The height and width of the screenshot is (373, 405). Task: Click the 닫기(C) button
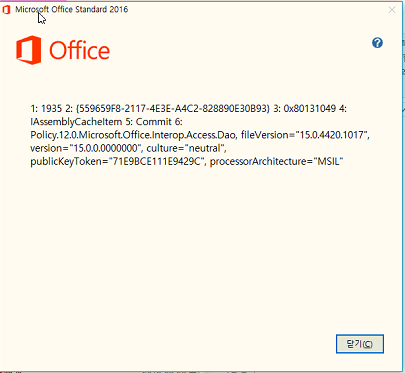point(360,344)
